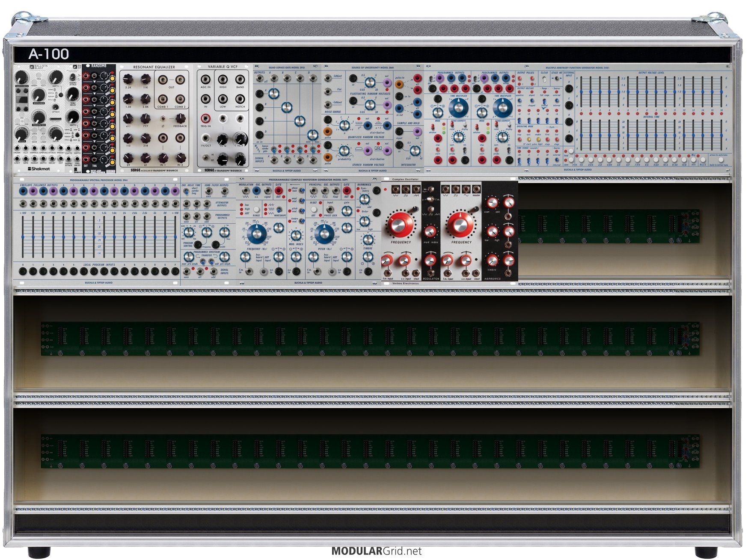This screenshot has width=754, height=560.
Task: Flip the Waveshape switch on Model 259t
Action: click(279, 210)
